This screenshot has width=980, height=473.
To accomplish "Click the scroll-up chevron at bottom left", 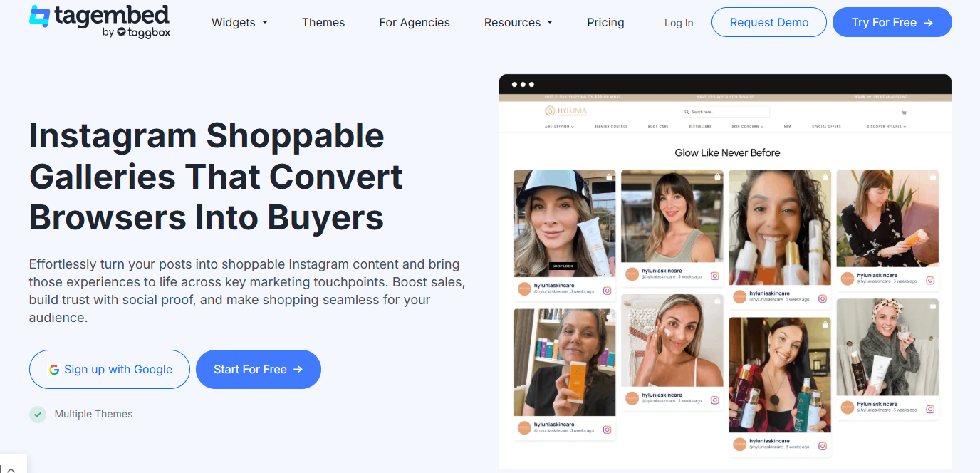I will tap(12, 469).
